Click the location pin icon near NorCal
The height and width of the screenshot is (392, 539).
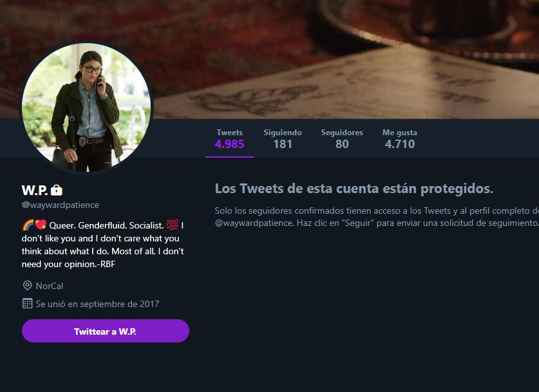[27, 286]
